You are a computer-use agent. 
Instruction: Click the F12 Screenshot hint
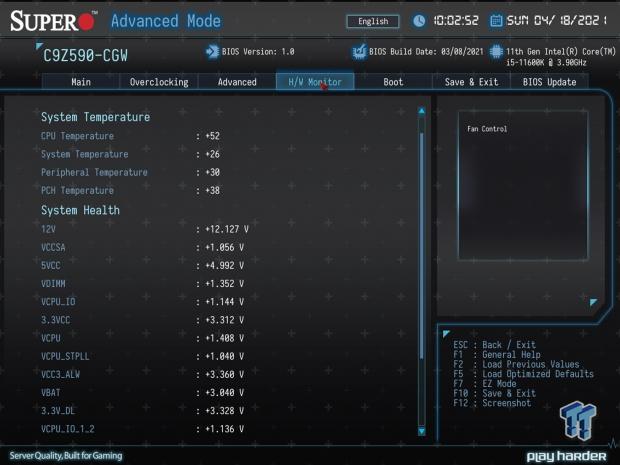(x=492, y=403)
